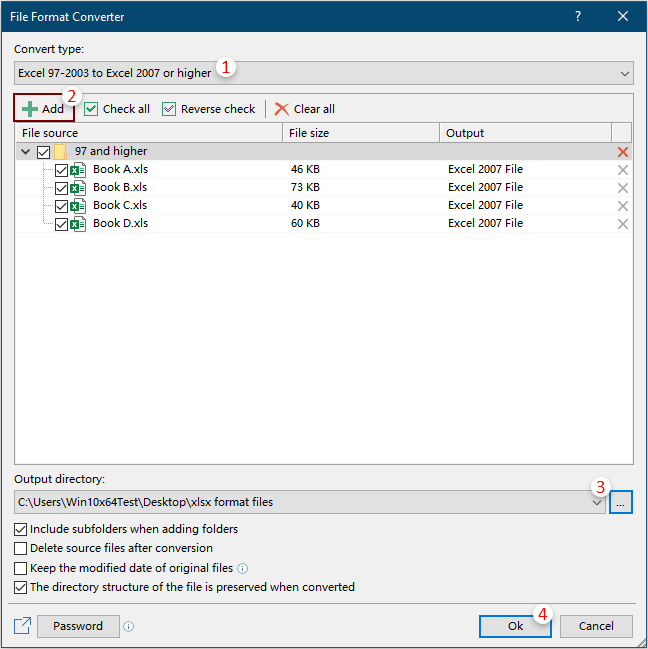This screenshot has width=648, height=649.
Task: Click the 73 KB file size cell
Action: (x=305, y=187)
